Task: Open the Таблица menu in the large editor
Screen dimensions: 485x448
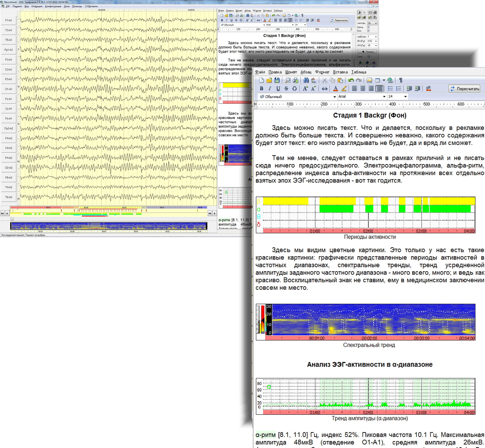Action: (x=358, y=72)
